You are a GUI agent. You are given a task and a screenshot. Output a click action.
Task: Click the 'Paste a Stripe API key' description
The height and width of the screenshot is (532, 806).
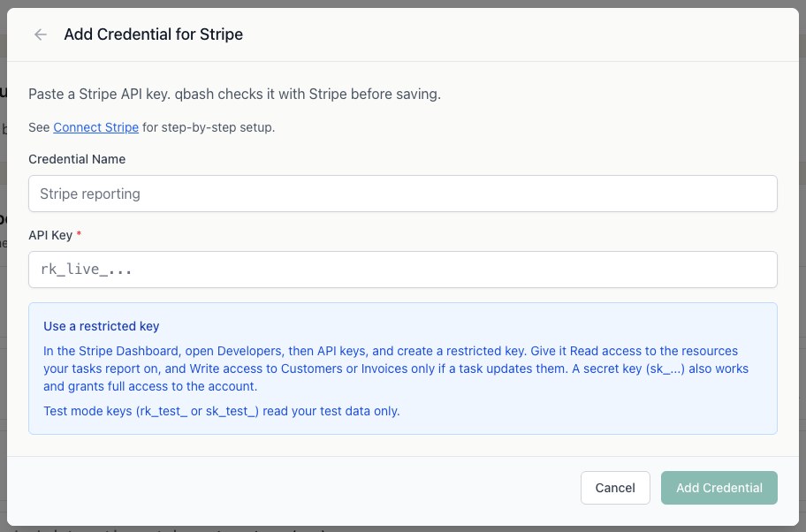point(234,94)
